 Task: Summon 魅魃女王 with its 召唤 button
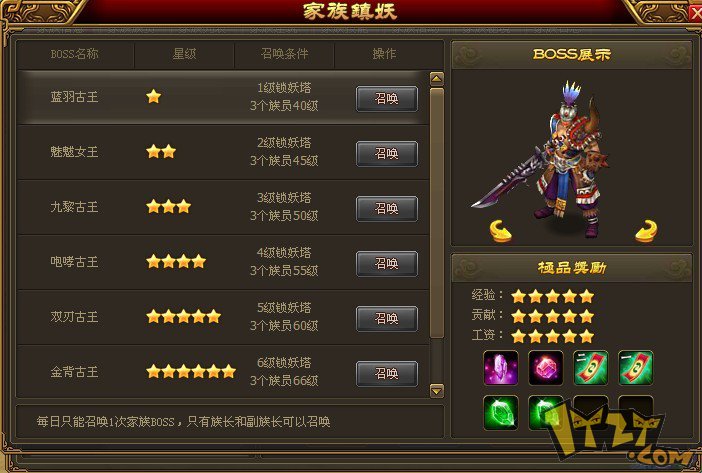click(x=387, y=154)
